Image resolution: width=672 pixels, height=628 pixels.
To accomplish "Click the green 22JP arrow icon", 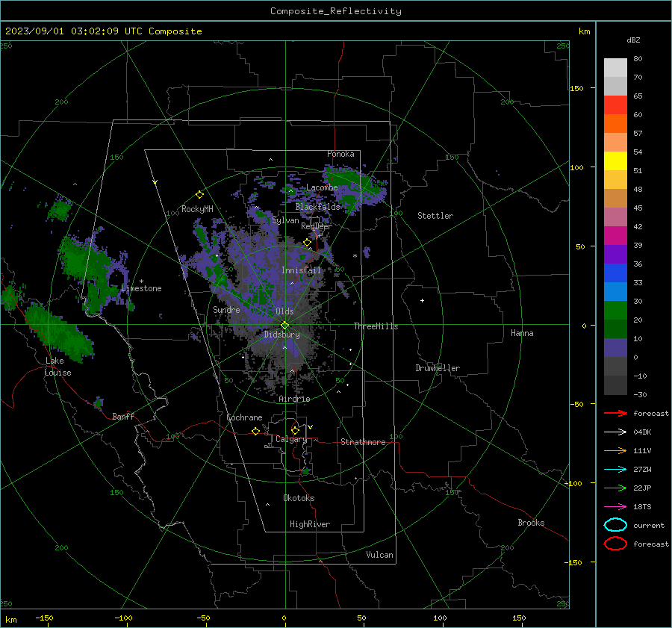I will 615,488.
